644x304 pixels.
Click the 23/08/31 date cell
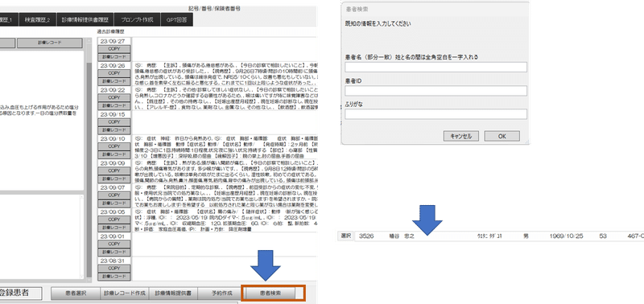114,261
